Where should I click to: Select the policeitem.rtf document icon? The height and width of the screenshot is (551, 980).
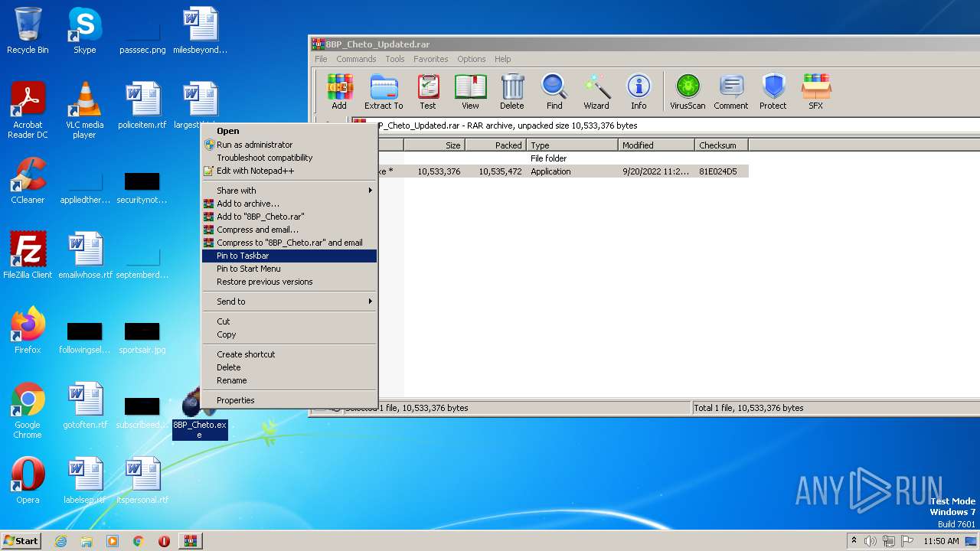point(142,106)
